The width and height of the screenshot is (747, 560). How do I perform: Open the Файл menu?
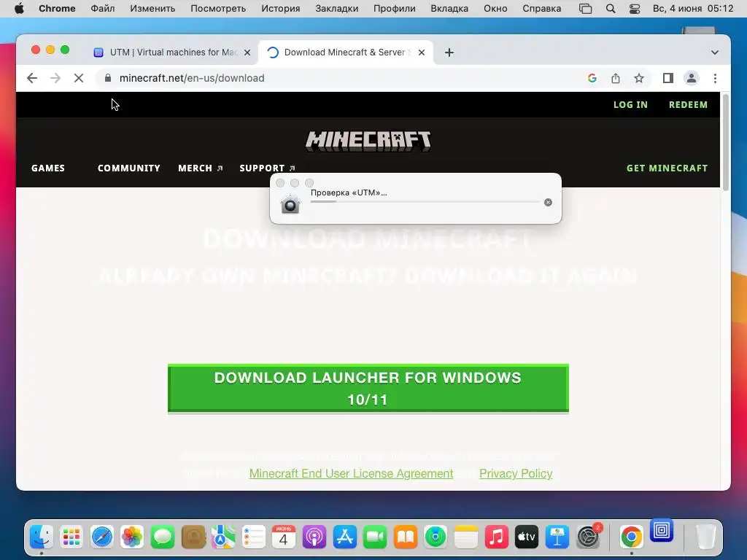[102, 9]
